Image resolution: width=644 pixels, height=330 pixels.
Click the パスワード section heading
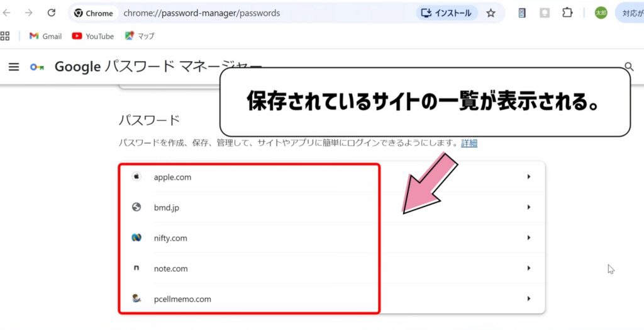pyautogui.click(x=150, y=120)
